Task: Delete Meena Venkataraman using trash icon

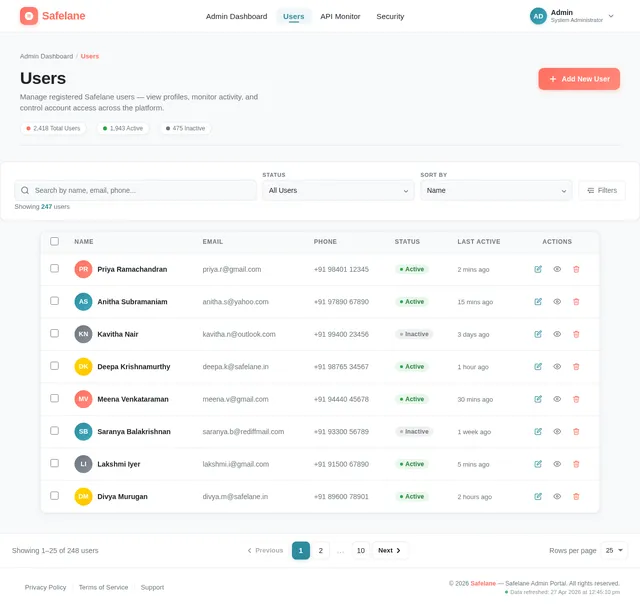Action: [576, 399]
